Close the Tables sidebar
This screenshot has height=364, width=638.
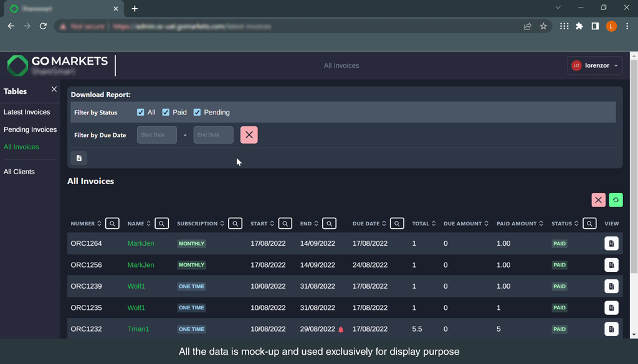[x=54, y=89]
